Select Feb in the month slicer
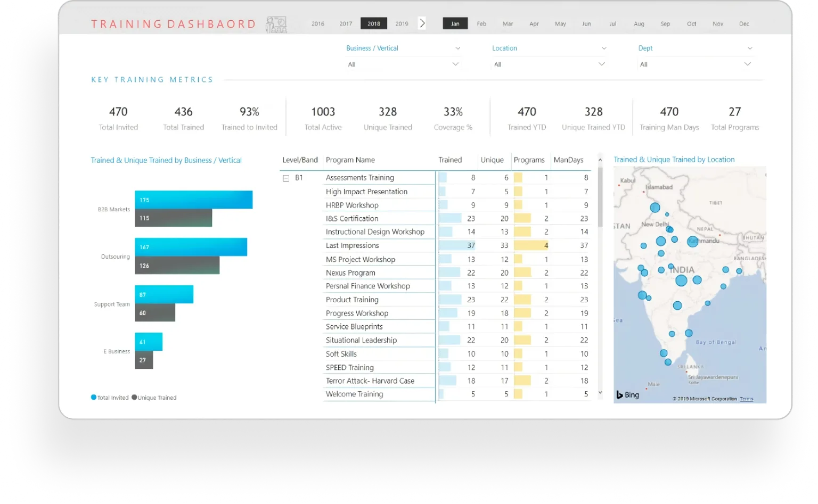Screen dimensions: 818x504 tap(481, 23)
